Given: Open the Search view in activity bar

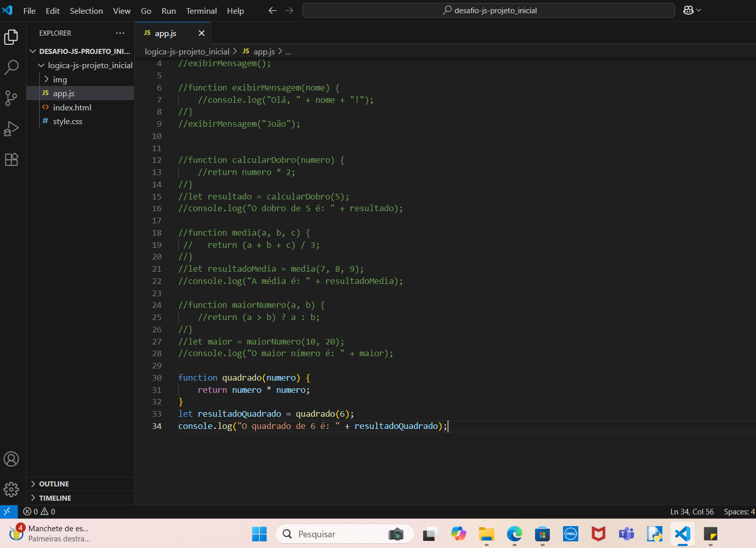Looking at the screenshot, I should click(x=11, y=67).
